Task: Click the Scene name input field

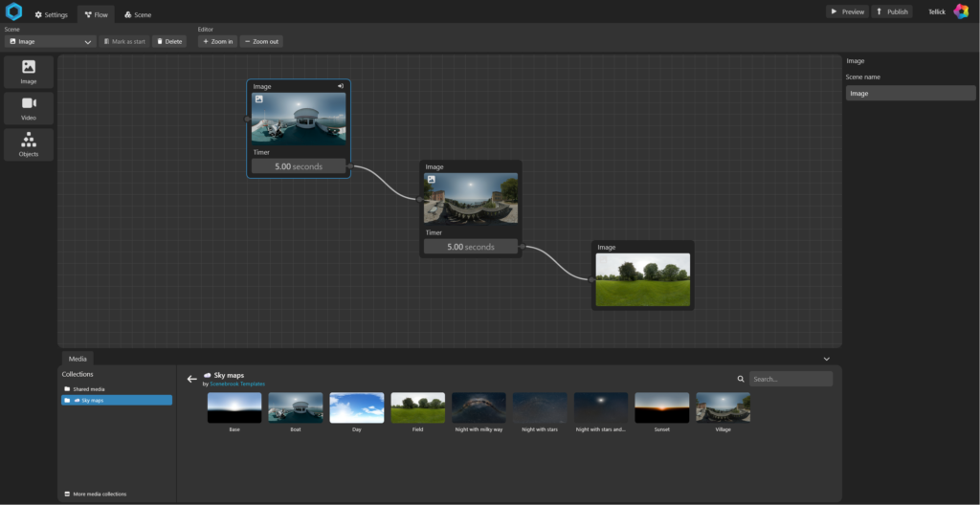Action: [x=910, y=93]
